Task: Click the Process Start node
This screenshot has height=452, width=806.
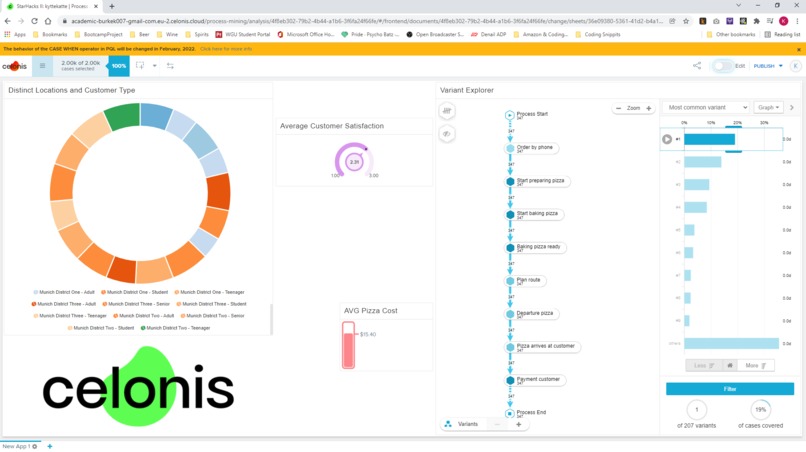Action: (x=509, y=115)
